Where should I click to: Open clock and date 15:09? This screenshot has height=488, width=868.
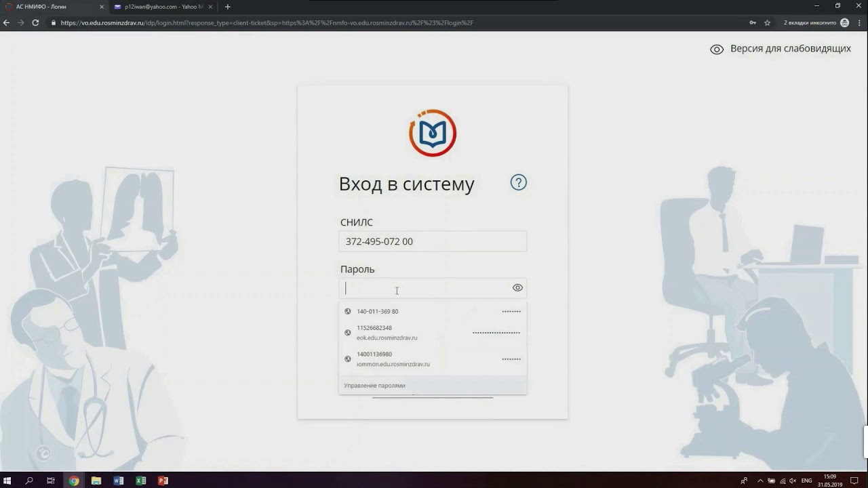[x=829, y=481]
